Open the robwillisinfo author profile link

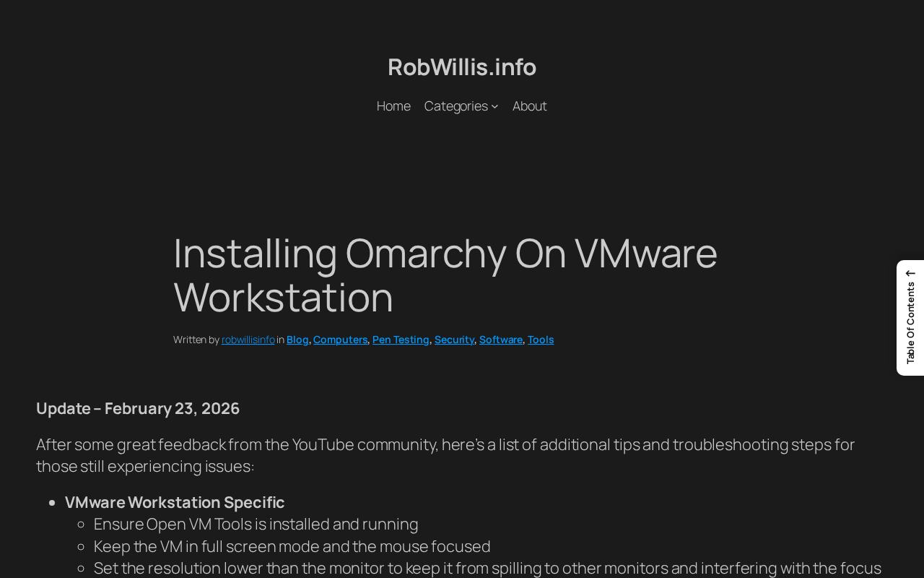pyautogui.click(x=248, y=338)
